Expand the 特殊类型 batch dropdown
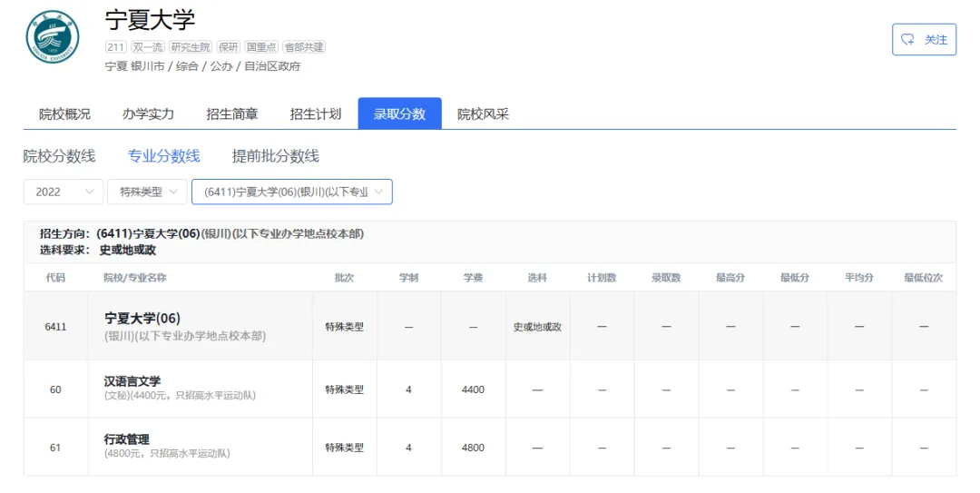980x493 pixels. click(x=147, y=192)
